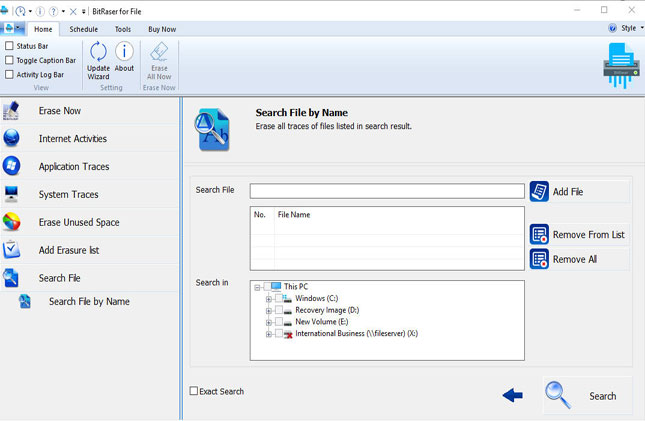Click the X icon in quick access toolbar
Viewport: 645px width, 421px height.
[x=73, y=12]
